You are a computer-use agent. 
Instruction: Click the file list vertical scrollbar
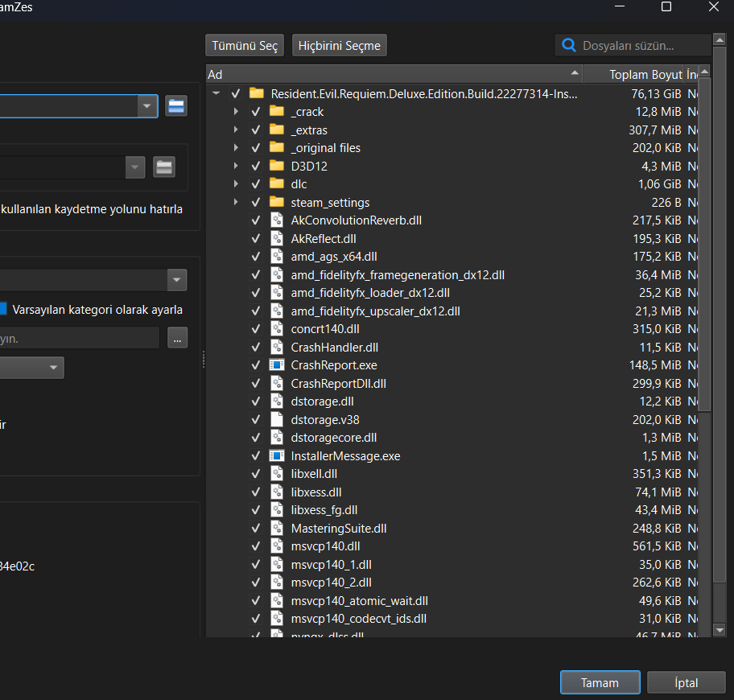704,241
